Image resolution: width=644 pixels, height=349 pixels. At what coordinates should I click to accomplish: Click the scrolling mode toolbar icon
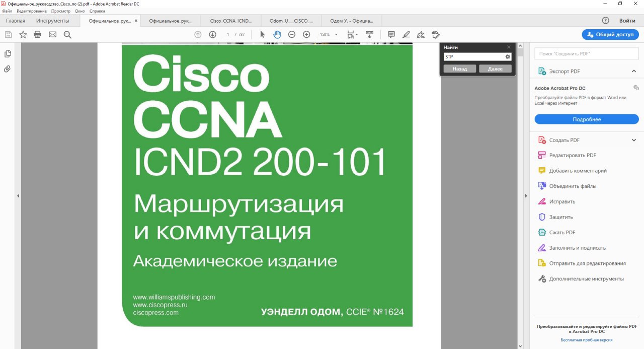coord(369,34)
